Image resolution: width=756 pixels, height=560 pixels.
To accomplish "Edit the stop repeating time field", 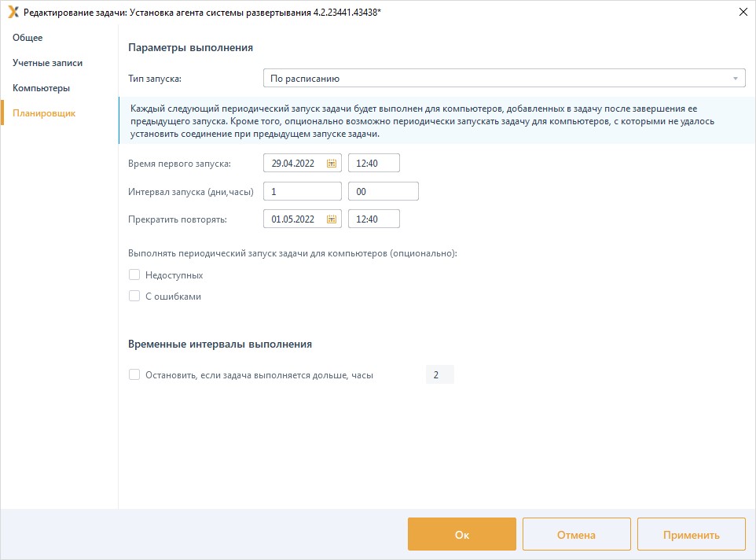I will point(373,219).
